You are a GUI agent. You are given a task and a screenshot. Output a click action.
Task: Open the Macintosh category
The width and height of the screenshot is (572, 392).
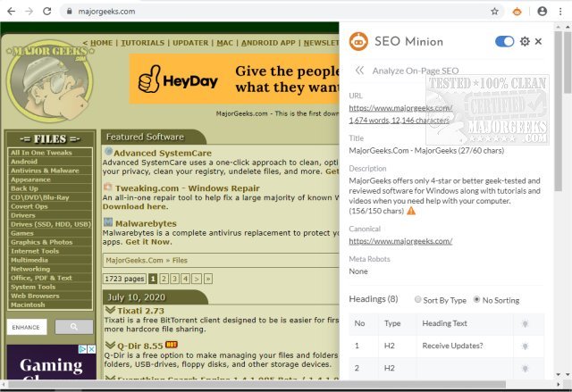[28, 304]
